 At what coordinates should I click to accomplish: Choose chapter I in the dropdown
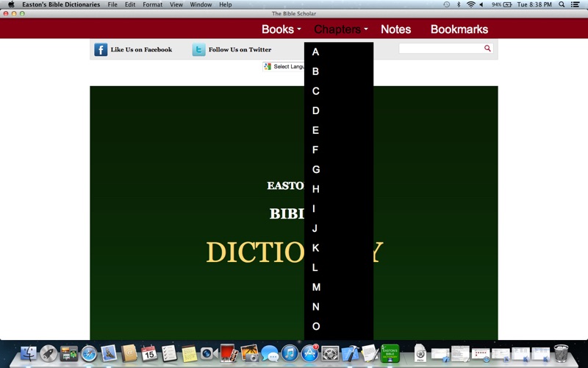coord(339,208)
